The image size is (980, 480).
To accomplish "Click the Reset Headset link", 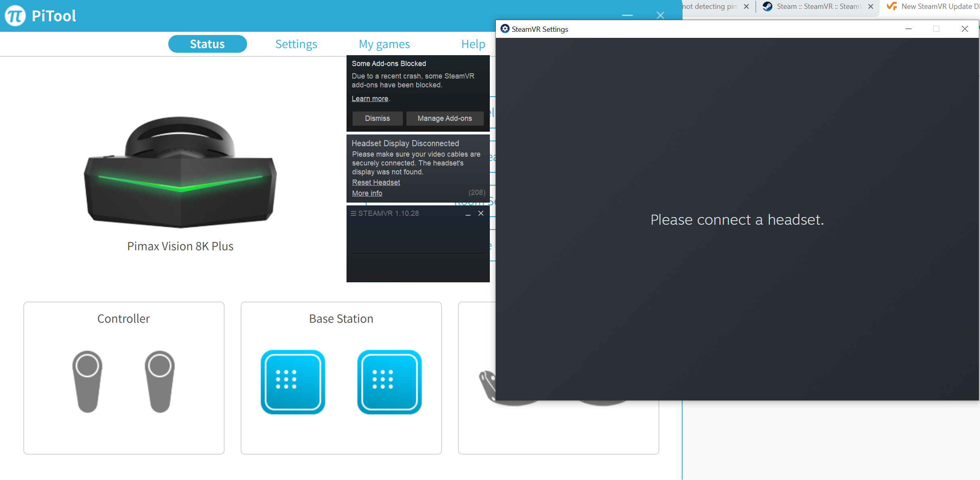I will (x=376, y=182).
